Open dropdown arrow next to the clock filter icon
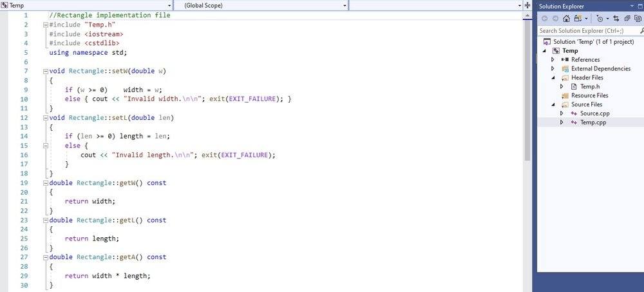Screen dimensions: 644x292 click(x=607, y=19)
